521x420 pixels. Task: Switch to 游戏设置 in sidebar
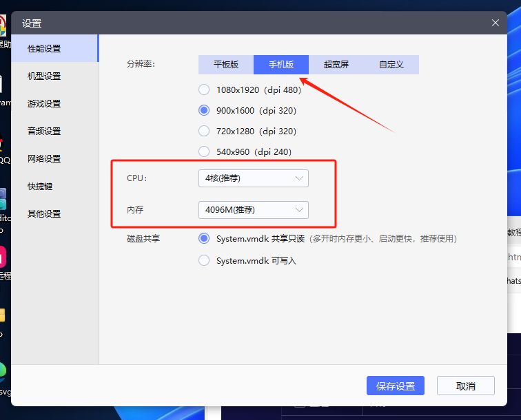[x=44, y=103]
